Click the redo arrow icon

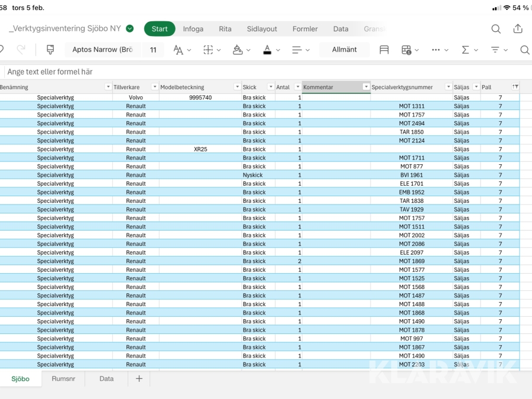tap(21, 50)
